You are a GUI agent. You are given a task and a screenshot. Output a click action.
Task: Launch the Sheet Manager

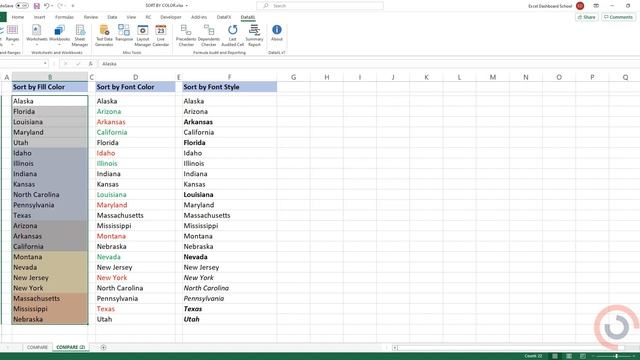[x=80, y=35]
